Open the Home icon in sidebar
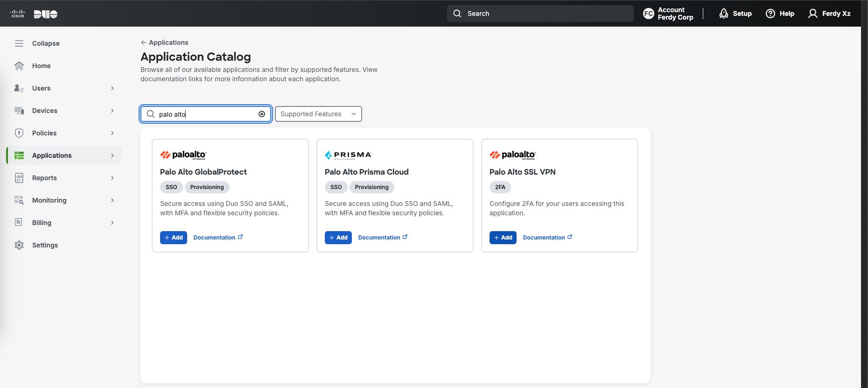This screenshot has width=868, height=388. click(x=19, y=66)
